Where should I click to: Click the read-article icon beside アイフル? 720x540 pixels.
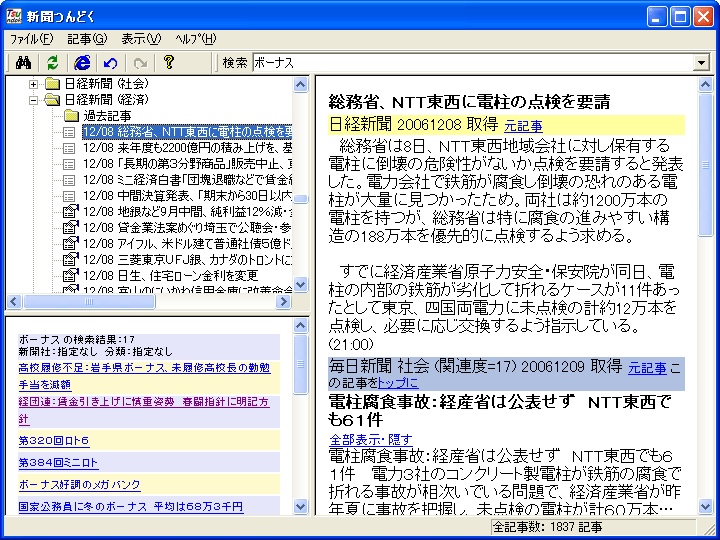pos(70,243)
